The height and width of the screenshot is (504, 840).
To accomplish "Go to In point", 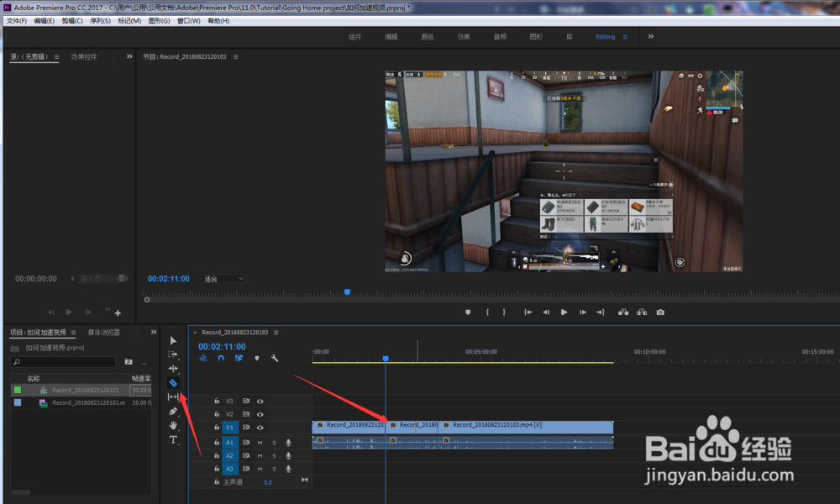I will click(x=528, y=312).
